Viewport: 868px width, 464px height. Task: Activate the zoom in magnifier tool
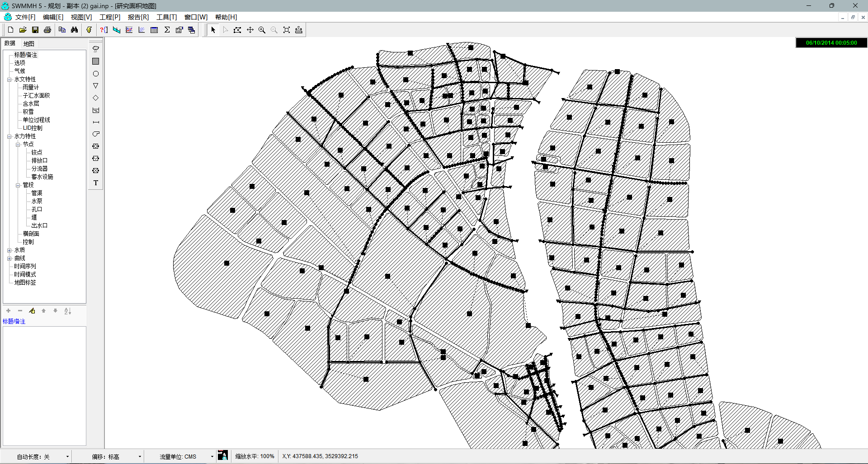[262, 30]
